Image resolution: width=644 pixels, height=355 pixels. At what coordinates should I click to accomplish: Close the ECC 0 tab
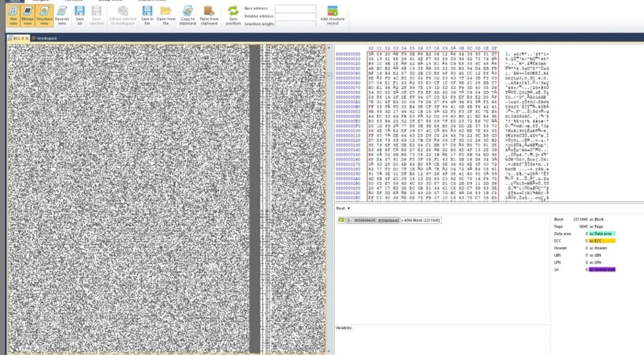click(x=27, y=38)
